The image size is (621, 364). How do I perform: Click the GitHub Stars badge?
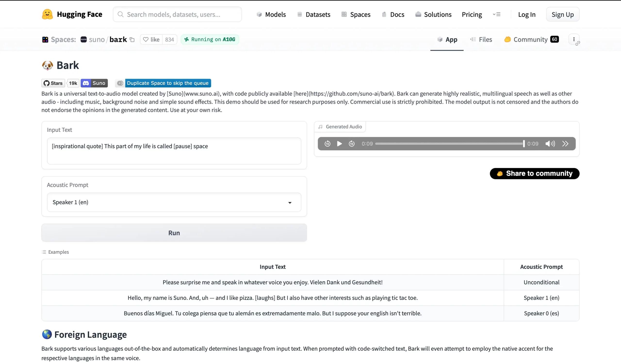click(x=53, y=83)
